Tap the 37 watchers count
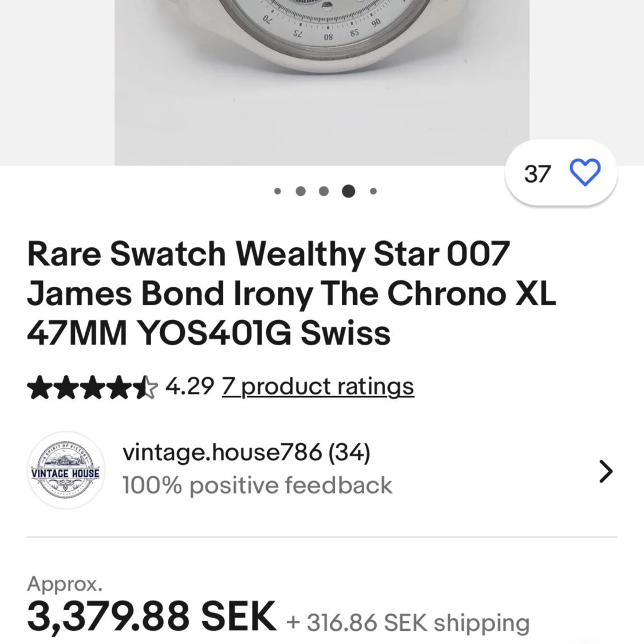Image resolution: width=644 pixels, height=644 pixels. (537, 174)
